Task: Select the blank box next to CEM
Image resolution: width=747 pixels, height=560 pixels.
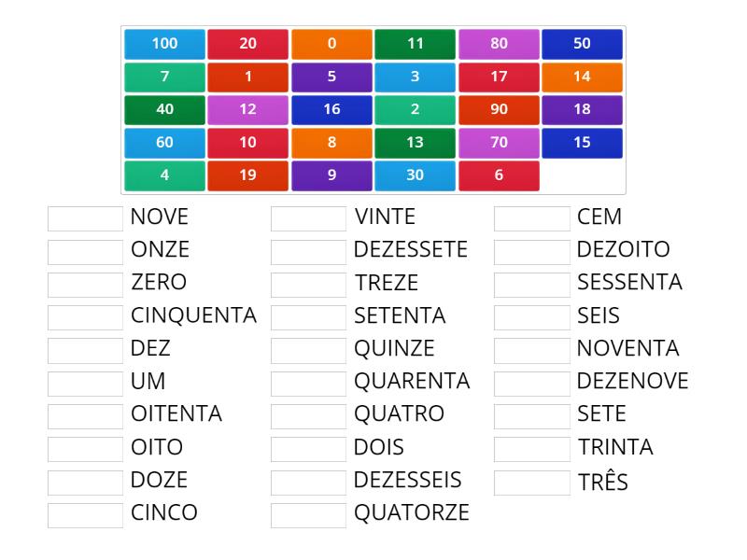Action: click(530, 217)
